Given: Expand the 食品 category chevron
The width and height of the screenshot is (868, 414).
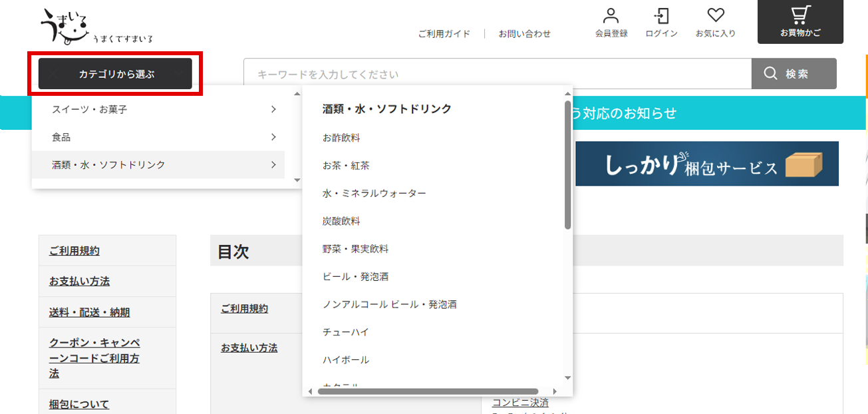Looking at the screenshot, I should click(273, 137).
